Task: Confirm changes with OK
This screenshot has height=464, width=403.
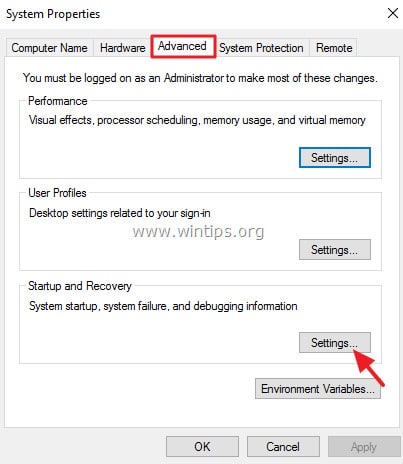Action: pyautogui.click(x=202, y=447)
